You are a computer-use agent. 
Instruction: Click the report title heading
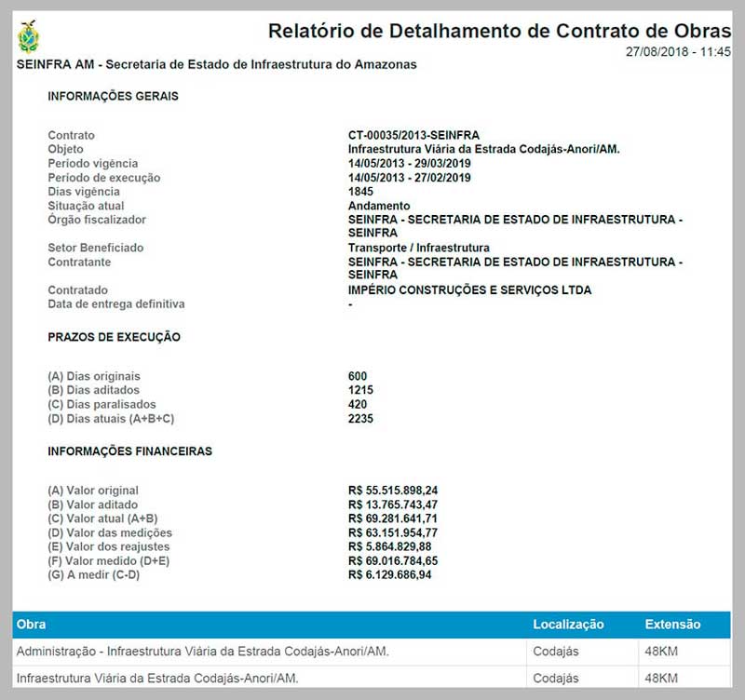[499, 31]
